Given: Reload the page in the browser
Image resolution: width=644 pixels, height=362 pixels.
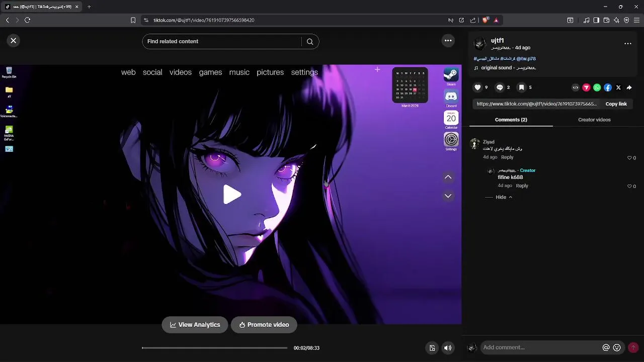Looking at the screenshot, I should pyautogui.click(x=27, y=20).
